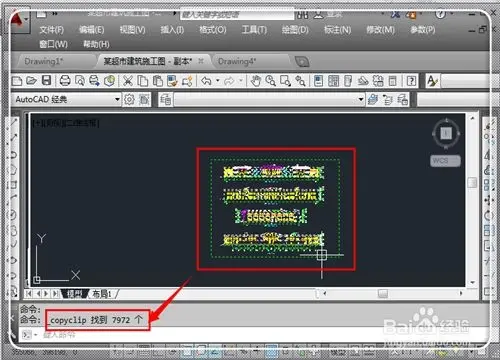Viewport: 500px width, 360px height.
Task: Click the ViewCube in the drawing area
Action: [x=446, y=134]
